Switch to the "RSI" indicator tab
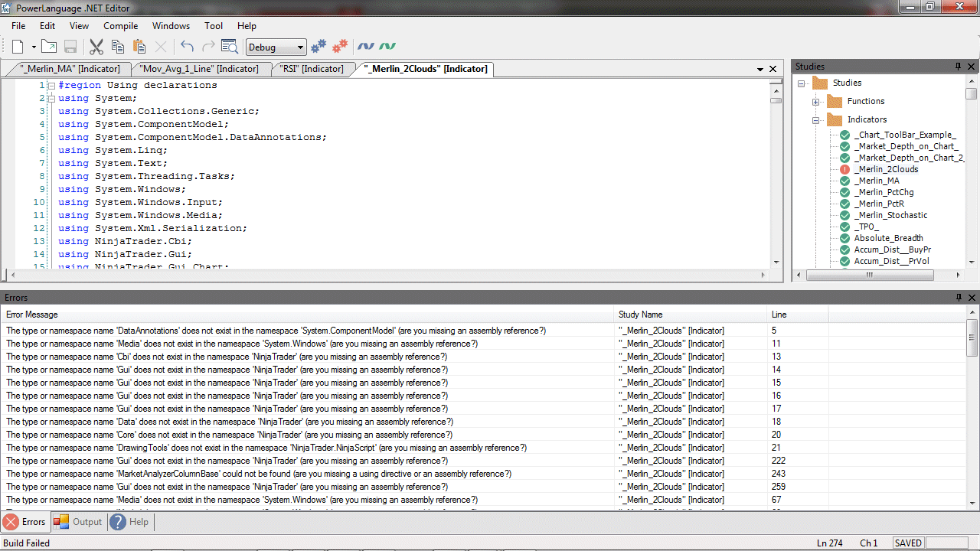Image resolution: width=980 pixels, height=551 pixels. tap(311, 69)
